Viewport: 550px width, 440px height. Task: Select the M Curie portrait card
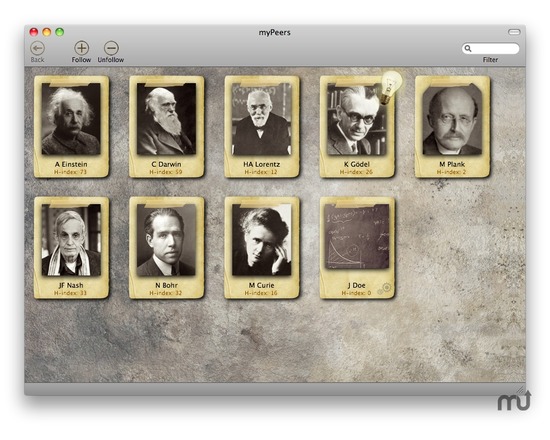[x=262, y=248]
